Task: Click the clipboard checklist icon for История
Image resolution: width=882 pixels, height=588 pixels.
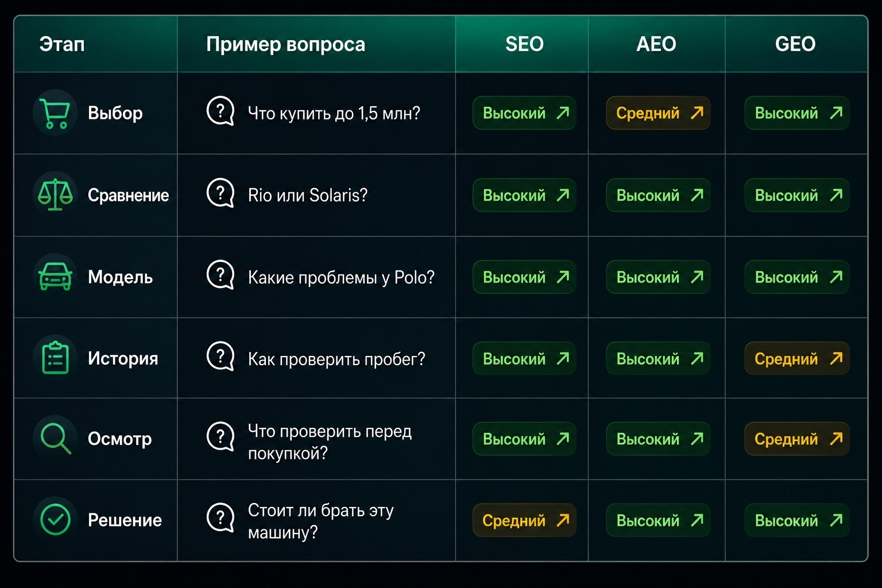Action: pos(55,358)
